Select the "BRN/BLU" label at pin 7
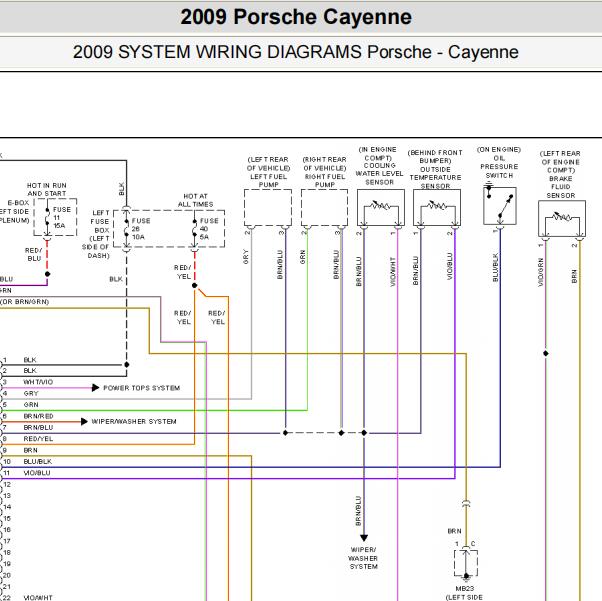This screenshot has height=601, width=602. click(38, 427)
